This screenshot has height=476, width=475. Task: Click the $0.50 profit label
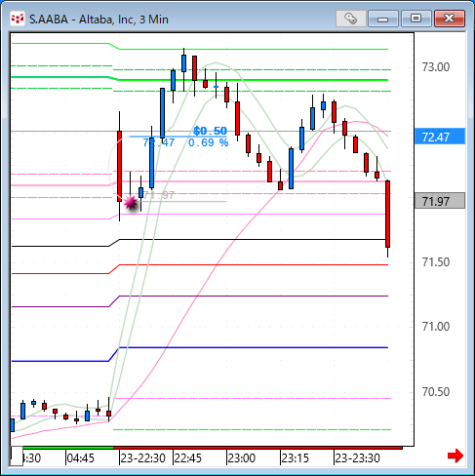click(x=210, y=131)
